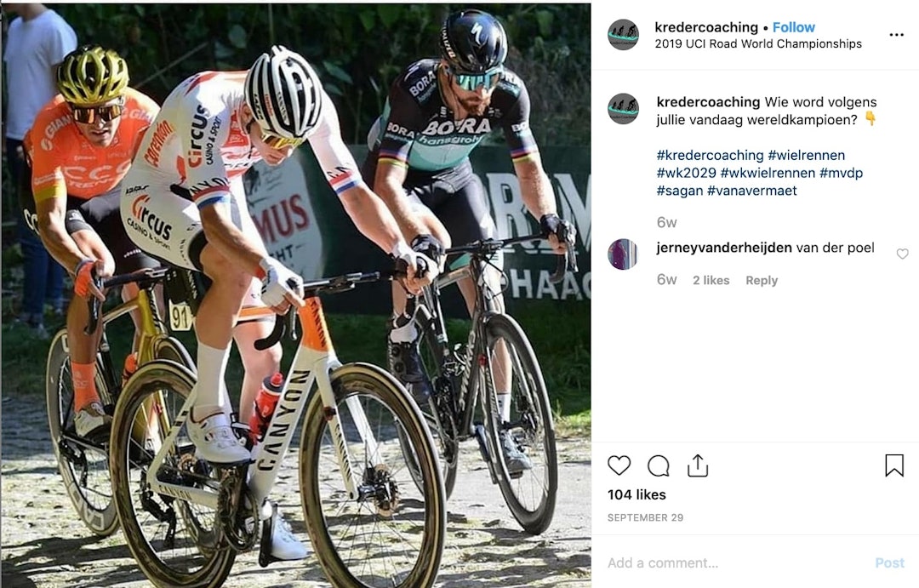Image resolution: width=919 pixels, height=588 pixels.
Task: Share post via upload arrow icon
Action: [x=698, y=466]
